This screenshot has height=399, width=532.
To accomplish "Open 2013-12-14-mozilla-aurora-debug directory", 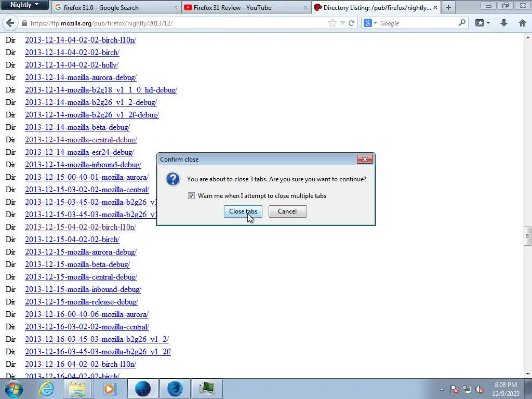I will click(81, 77).
